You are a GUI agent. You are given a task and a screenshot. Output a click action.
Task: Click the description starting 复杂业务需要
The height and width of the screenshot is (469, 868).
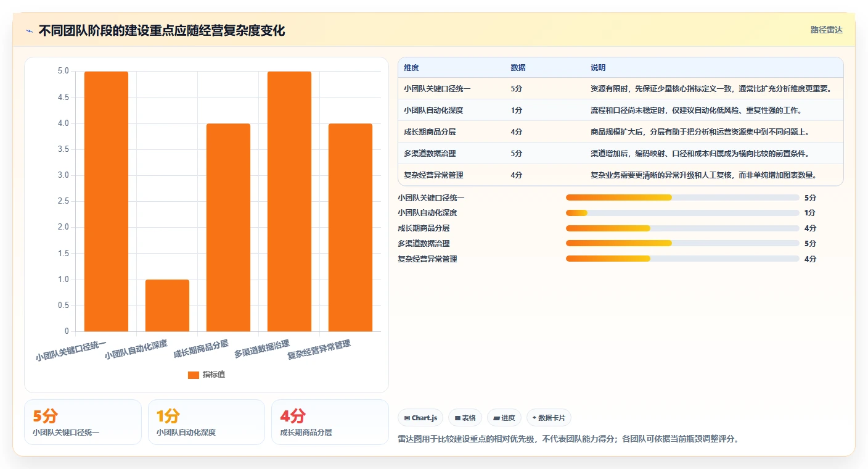(x=704, y=175)
